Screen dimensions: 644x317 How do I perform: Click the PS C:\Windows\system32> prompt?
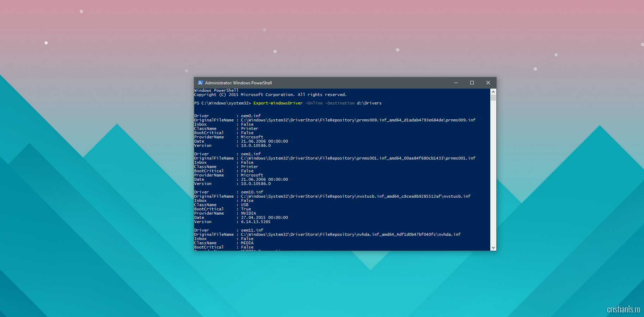[222, 103]
